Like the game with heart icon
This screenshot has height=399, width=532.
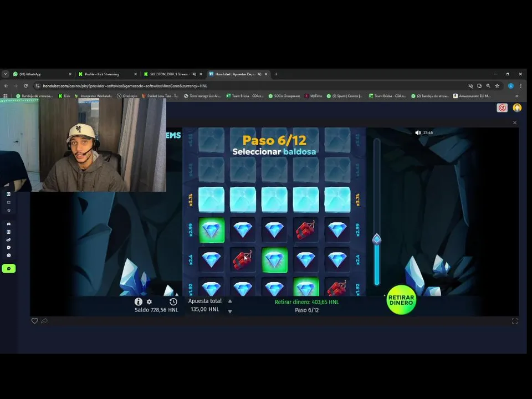click(34, 321)
